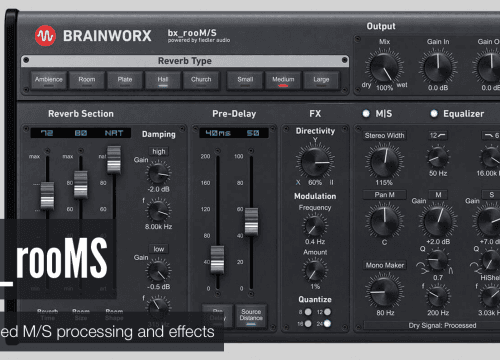Click the Stereo Width knob
500x360 pixels.
(384, 162)
